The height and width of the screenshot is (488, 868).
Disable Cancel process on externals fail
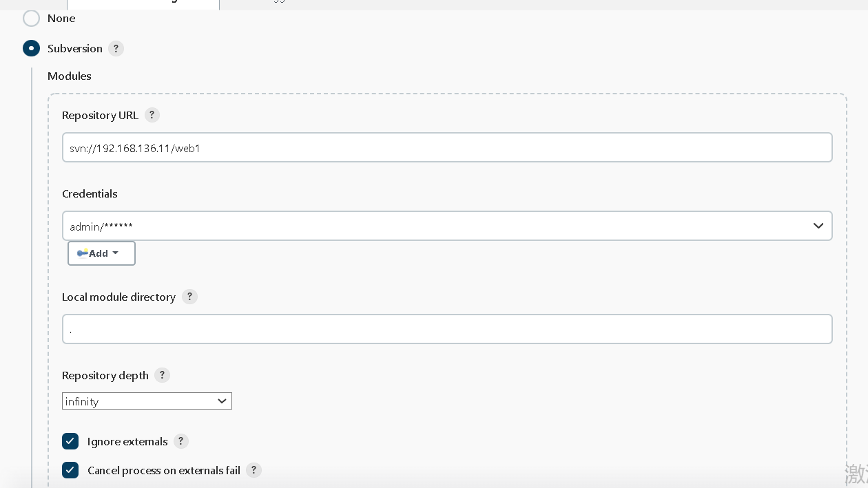[70, 470]
